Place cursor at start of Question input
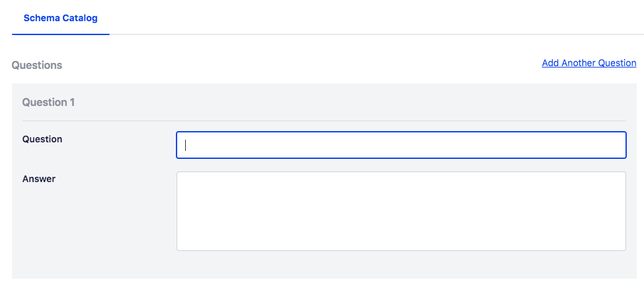This screenshot has width=644, height=288. pos(186,145)
